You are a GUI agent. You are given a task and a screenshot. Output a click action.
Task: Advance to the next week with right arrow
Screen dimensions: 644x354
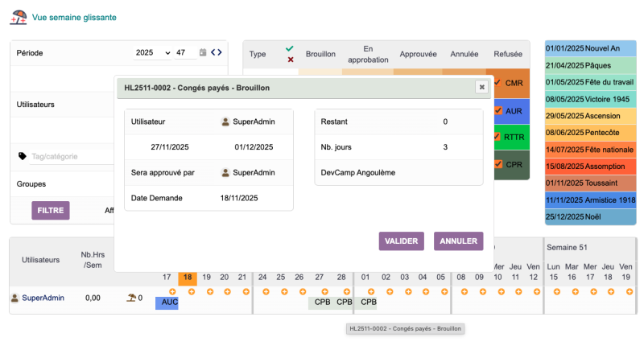coord(220,53)
